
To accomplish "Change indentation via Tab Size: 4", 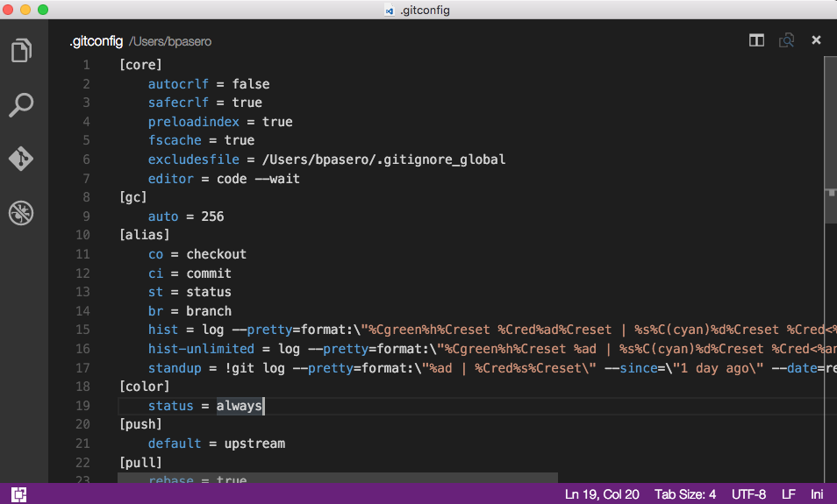I will pos(686,494).
